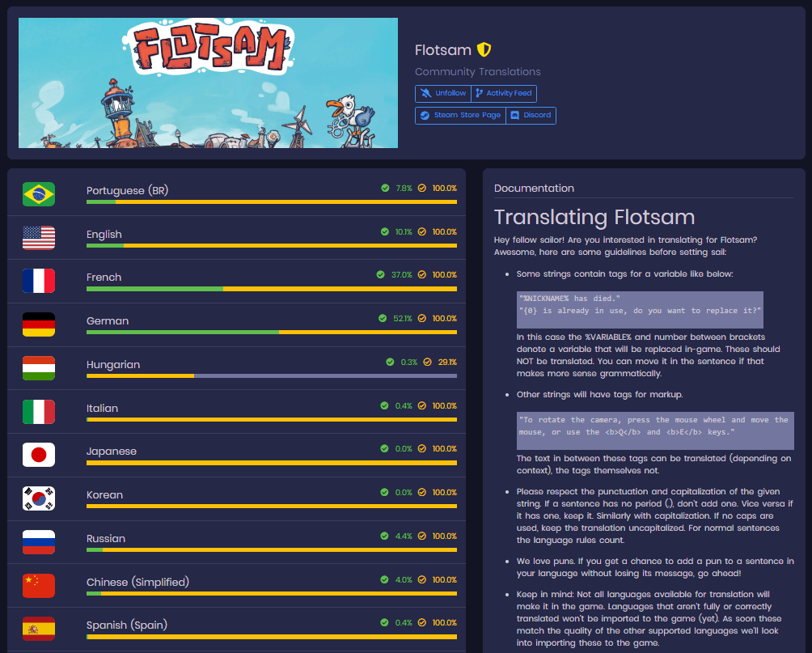Screen dimensions: 812x653
Task: Open Spanish (Spain) translation
Action: pyautogui.click(x=127, y=625)
